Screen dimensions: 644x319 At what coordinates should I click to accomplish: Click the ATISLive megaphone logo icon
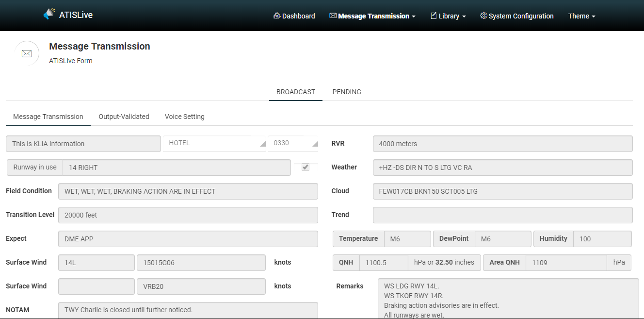49,14
